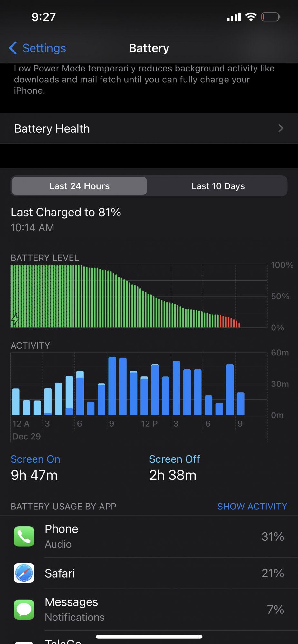Tap the Phone app icon
Viewport: 298px width, 644px height.
point(24,536)
